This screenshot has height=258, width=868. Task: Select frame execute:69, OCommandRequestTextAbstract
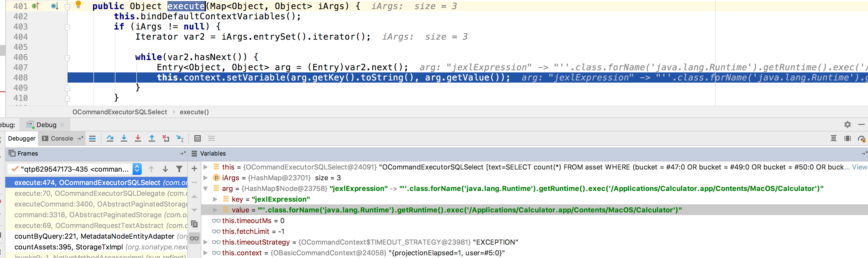click(x=96, y=226)
